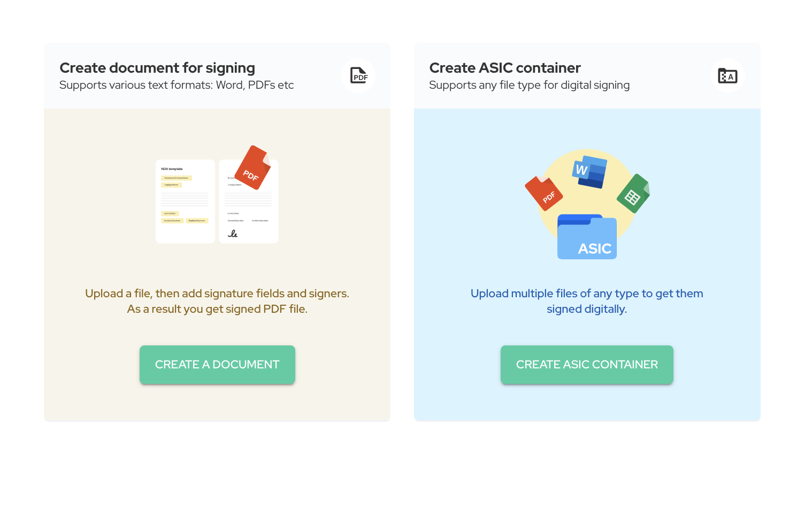Click the red PDF icon beside ASIC folder
This screenshot has height=509, width=812.
(x=544, y=193)
